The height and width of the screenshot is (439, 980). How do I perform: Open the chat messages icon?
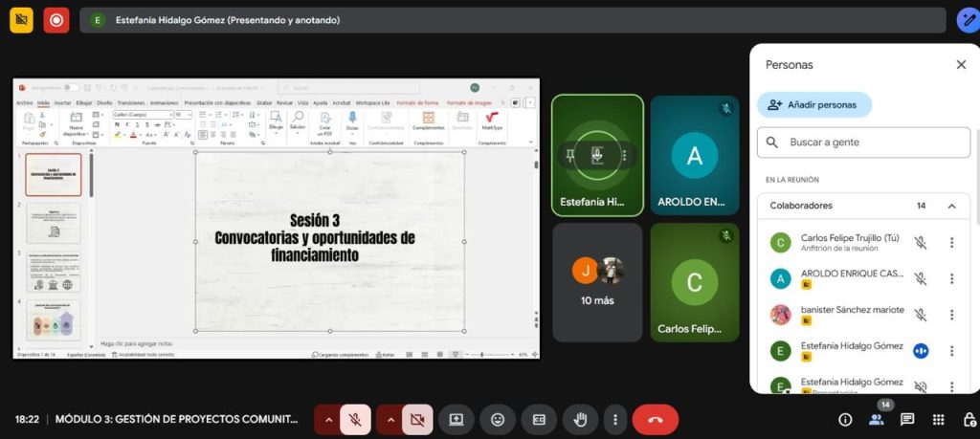pyautogui.click(x=907, y=419)
